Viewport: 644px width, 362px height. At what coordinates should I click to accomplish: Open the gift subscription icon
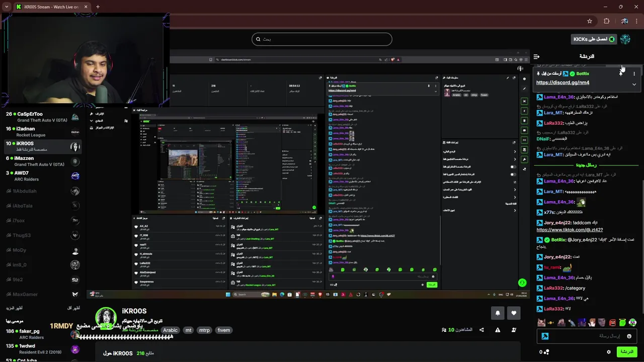tap(514, 330)
